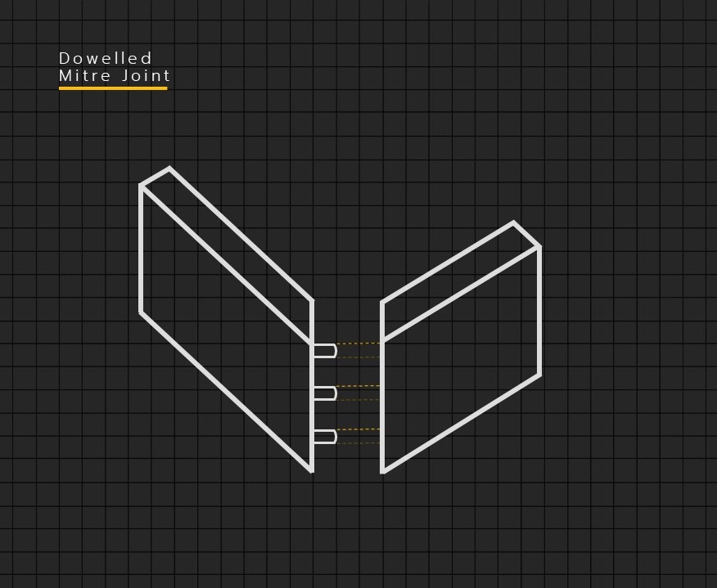Viewport: 717px width, 588px height.
Task: Select the middle dowel peg
Action: 325,393
